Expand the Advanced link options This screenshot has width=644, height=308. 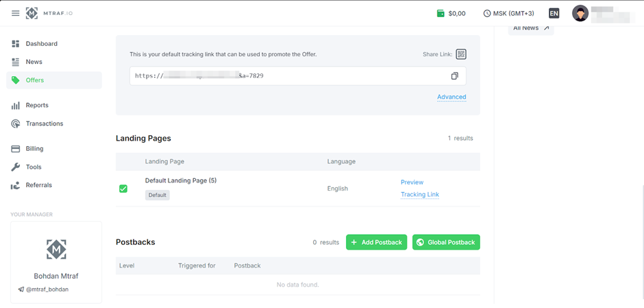(451, 97)
